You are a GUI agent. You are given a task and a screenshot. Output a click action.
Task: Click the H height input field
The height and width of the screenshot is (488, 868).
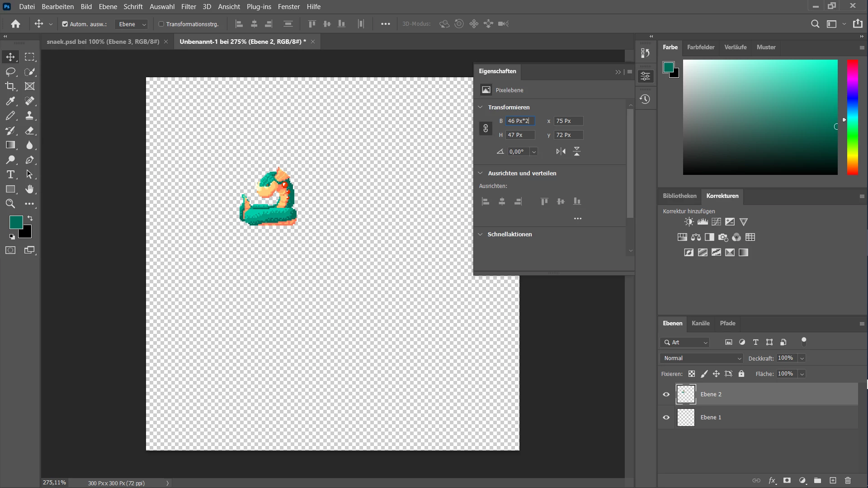click(520, 135)
